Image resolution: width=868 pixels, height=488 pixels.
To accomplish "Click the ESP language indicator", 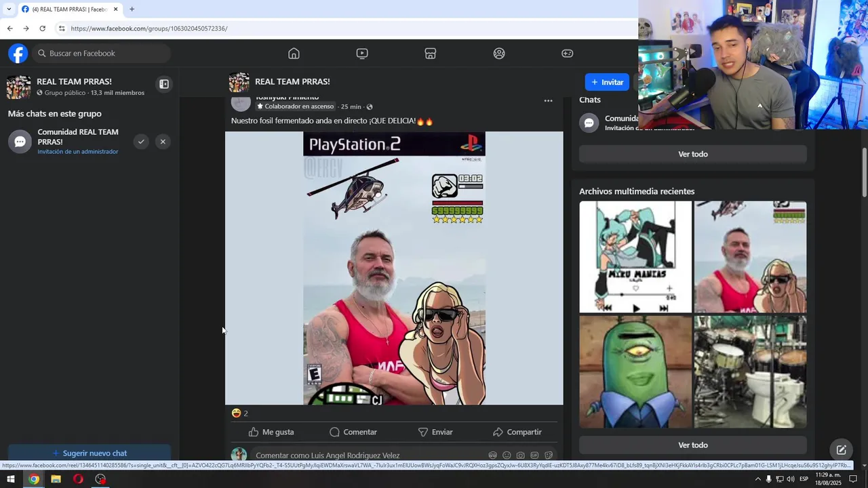I will point(804,479).
